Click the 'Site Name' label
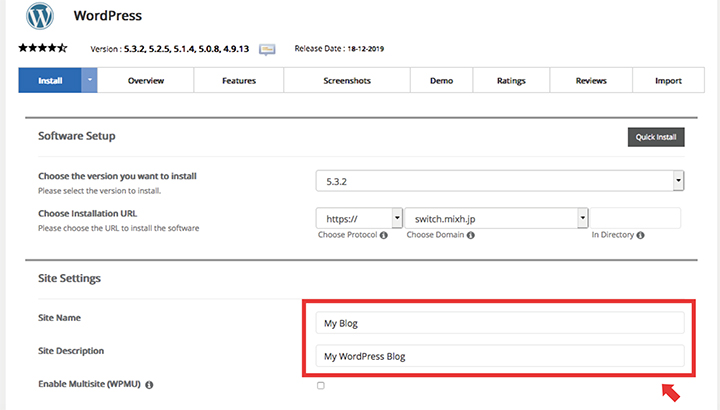Screen dimensions: 720x410 pos(59,318)
